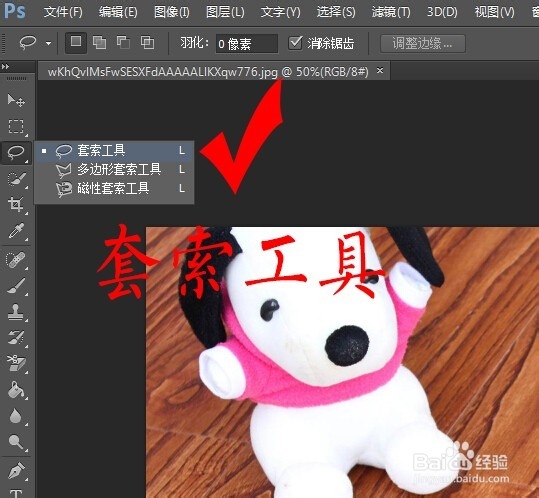Select the Eraser tool

point(16,364)
